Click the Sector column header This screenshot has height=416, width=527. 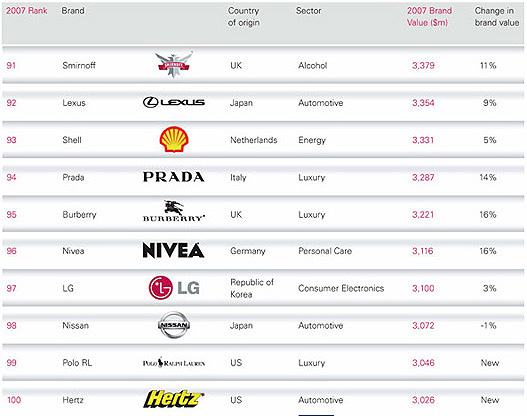(x=309, y=11)
